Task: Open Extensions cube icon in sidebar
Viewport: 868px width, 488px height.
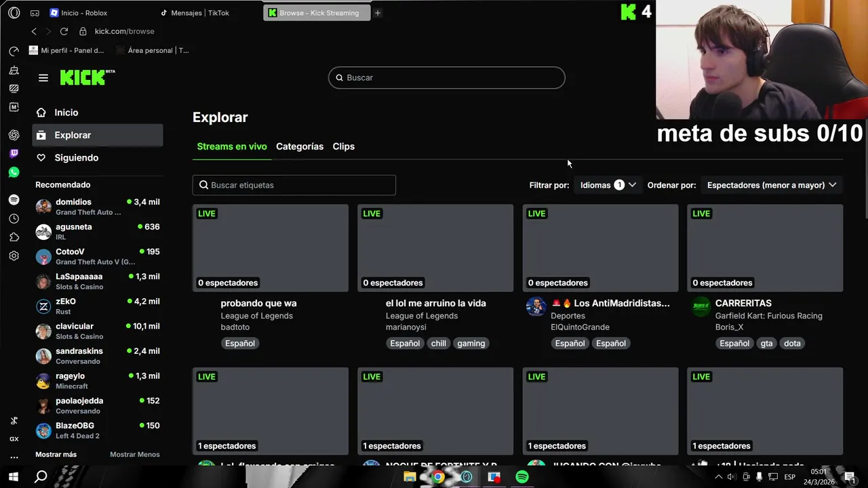Action: coord(14,237)
